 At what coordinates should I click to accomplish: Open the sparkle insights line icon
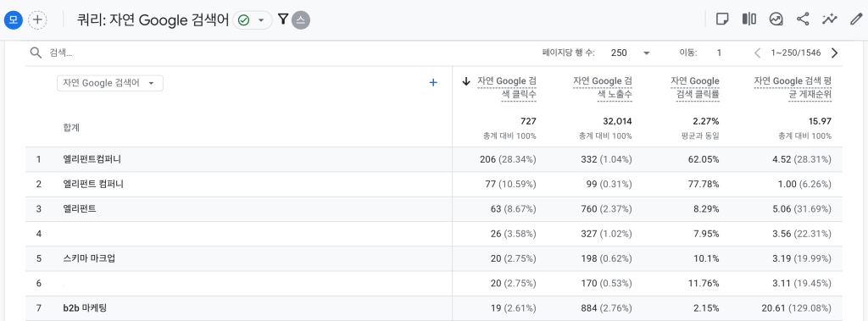pyautogui.click(x=829, y=19)
